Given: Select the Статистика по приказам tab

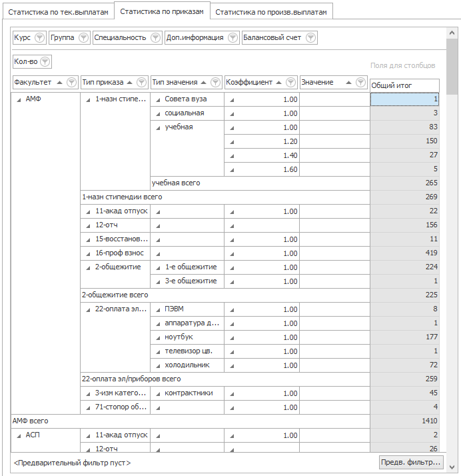Looking at the screenshot, I should pyautogui.click(x=162, y=11).
